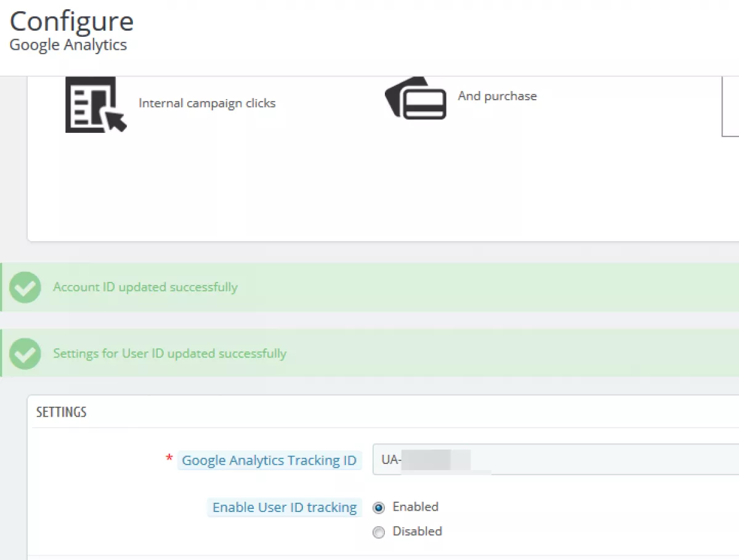Click 'Settings for User ID updated successfully' text
Viewport: 739px width, 560px height.
point(169,354)
